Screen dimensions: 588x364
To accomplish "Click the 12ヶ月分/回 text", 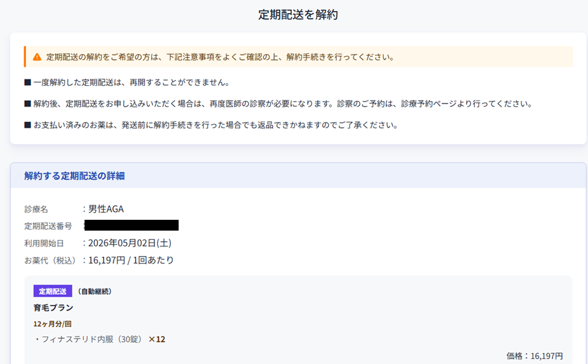I will 52,324.
